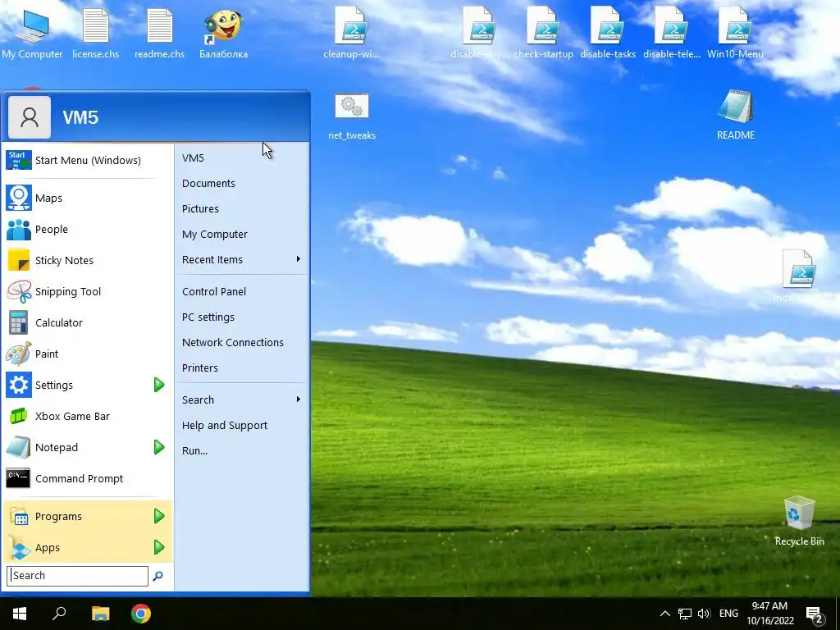The image size is (840, 630).
Task: Open Xbox Game Bar icon
Action: coord(19,416)
